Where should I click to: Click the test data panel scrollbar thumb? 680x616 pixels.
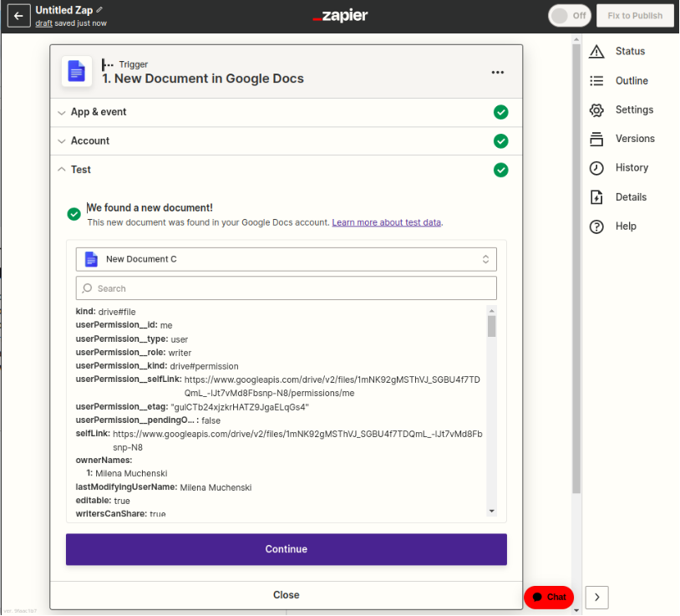coord(491,326)
